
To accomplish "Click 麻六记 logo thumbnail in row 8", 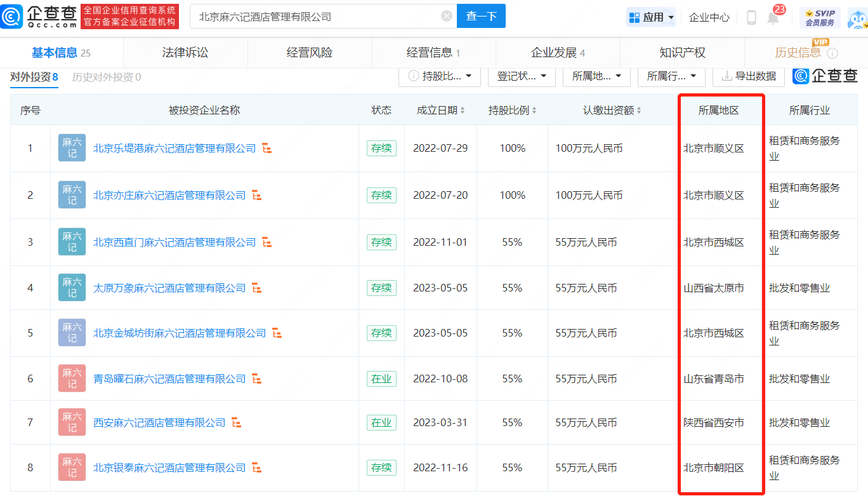I will tap(72, 467).
